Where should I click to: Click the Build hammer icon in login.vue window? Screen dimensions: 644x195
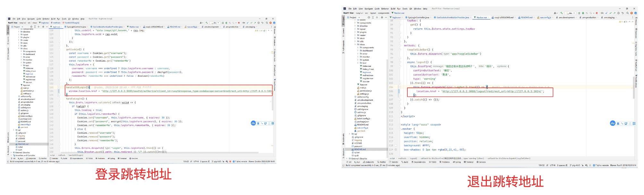(x=207, y=23)
